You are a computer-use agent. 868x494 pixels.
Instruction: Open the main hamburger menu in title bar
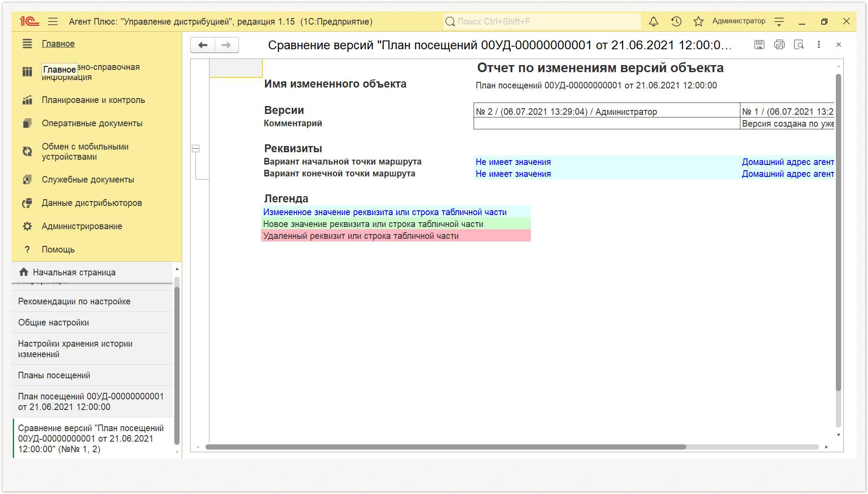pos(53,21)
